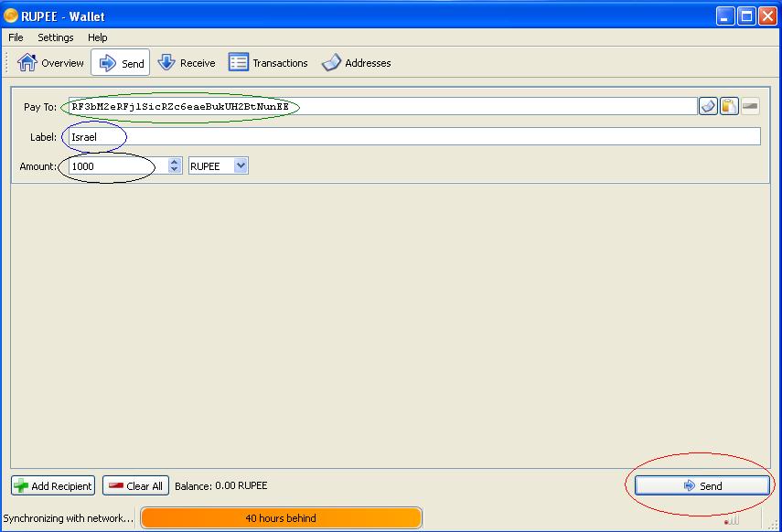The width and height of the screenshot is (782, 532).
Task: Increase amount with up spinner arrow
Action: tap(174, 162)
